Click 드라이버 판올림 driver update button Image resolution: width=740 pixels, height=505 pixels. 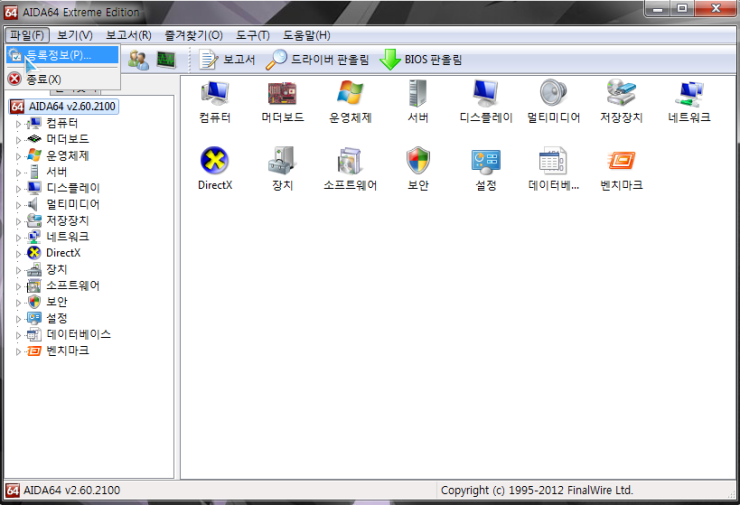[317, 60]
